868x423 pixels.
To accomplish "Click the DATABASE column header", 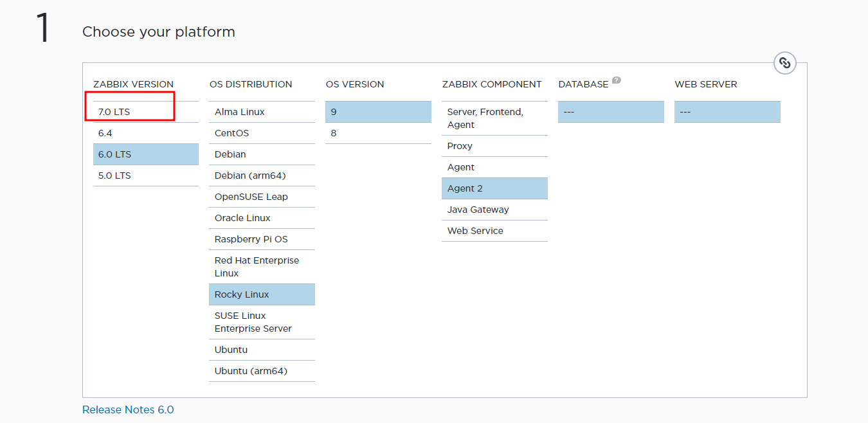I will pyautogui.click(x=583, y=84).
